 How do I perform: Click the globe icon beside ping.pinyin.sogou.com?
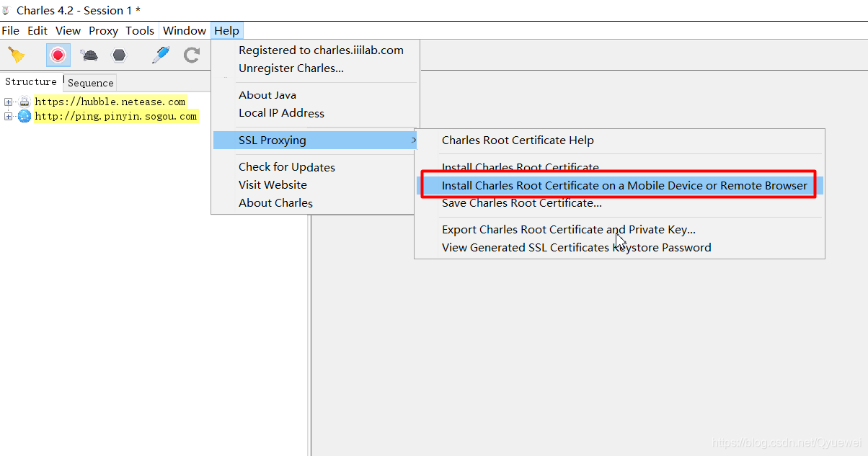point(25,116)
